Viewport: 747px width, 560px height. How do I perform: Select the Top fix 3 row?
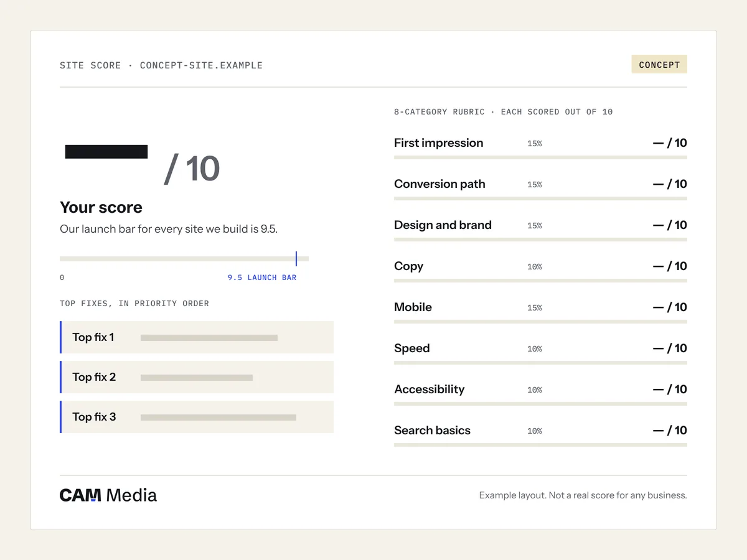pos(197,417)
